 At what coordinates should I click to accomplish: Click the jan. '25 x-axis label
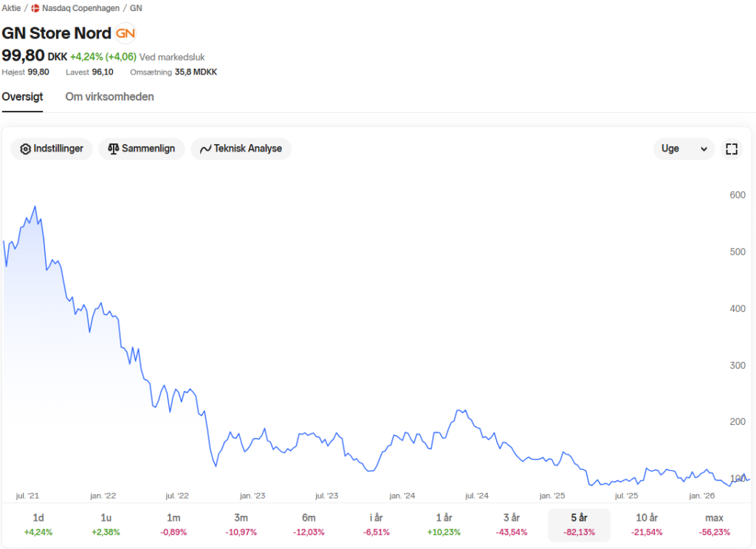coord(552,496)
